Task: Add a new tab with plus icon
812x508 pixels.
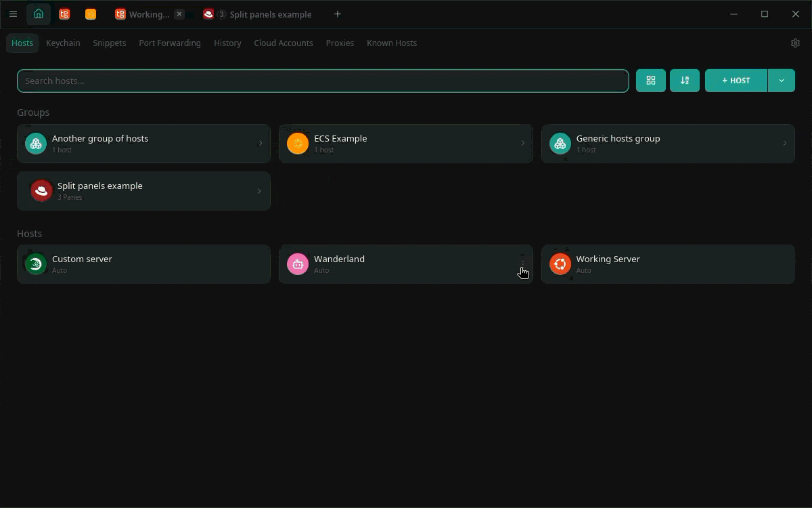Action: pyautogui.click(x=338, y=14)
